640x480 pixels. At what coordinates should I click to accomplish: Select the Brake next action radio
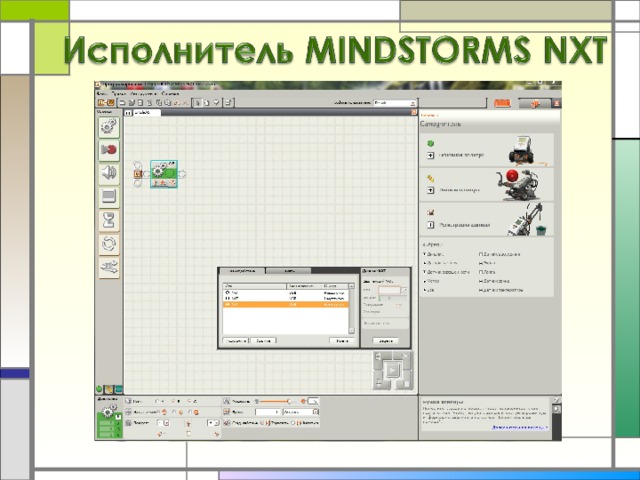click(262, 423)
